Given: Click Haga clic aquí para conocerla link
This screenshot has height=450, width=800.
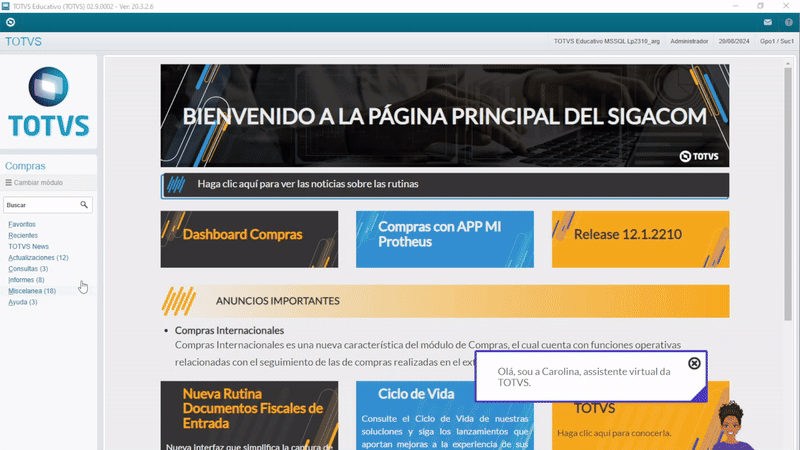Looking at the screenshot, I should click(x=614, y=433).
